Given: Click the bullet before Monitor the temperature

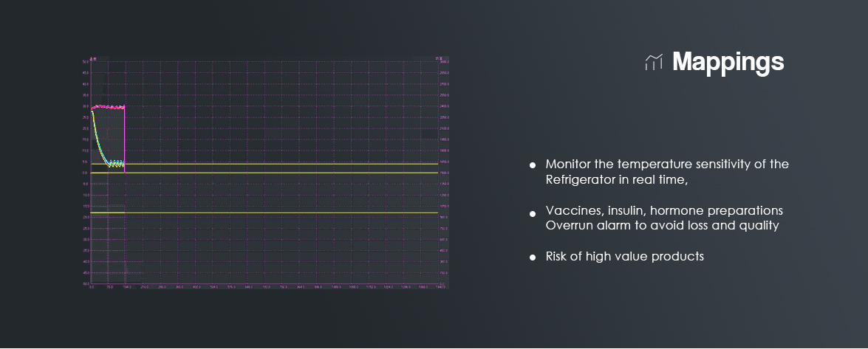Looking at the screenshot, I should [x=533, y=165].
